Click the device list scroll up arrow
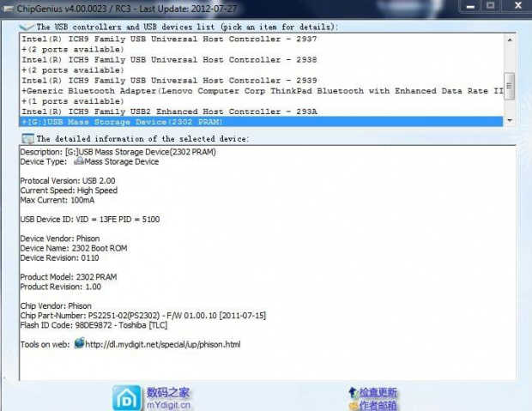 (x=510, y=40)
